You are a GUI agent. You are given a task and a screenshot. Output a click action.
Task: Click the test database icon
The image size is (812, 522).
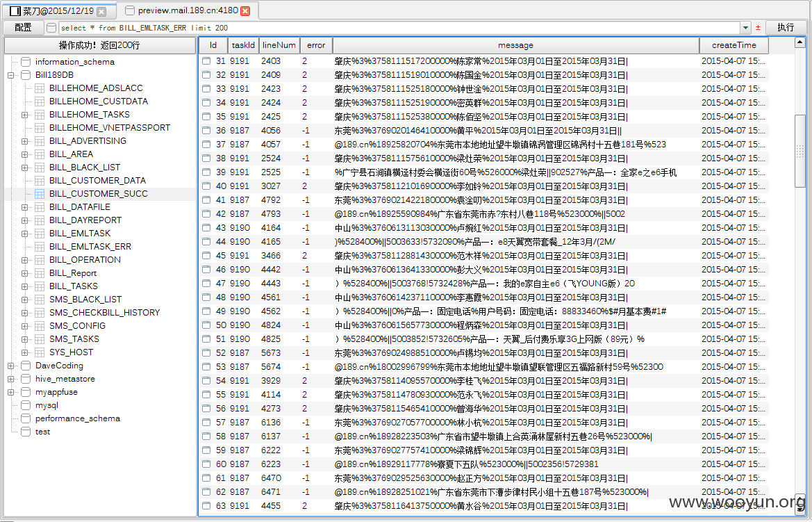click(x=26, y=432)
